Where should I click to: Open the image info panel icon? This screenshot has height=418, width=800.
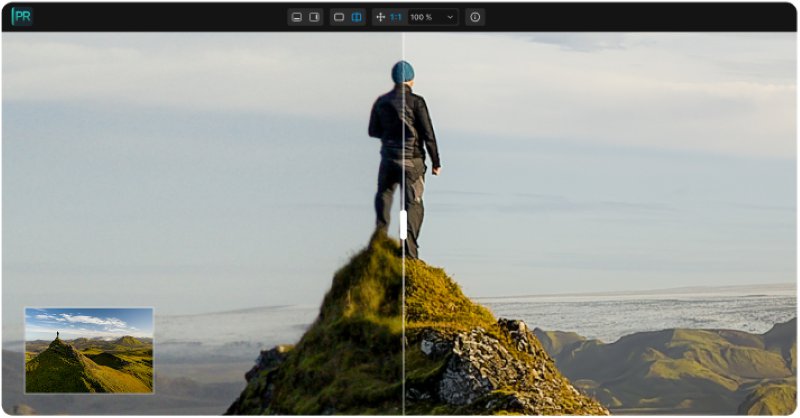(475, 17)
